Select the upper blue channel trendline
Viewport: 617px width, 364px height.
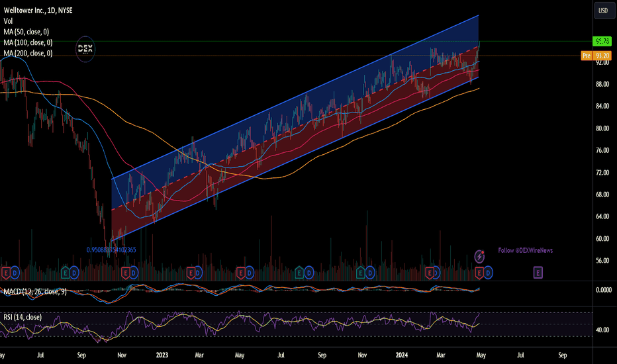click(295, 97)
